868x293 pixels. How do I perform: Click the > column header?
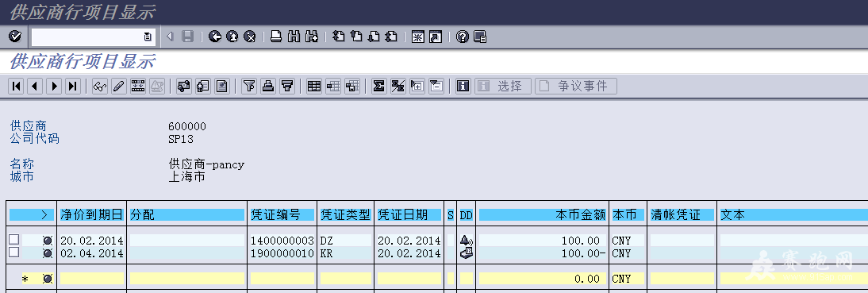[x=32, y=215]
